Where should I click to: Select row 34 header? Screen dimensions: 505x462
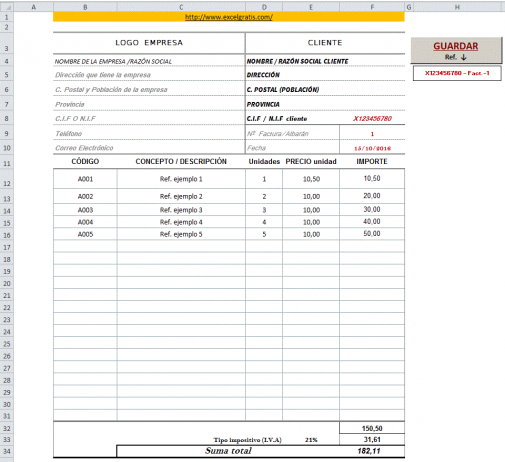tap(7, 452)
